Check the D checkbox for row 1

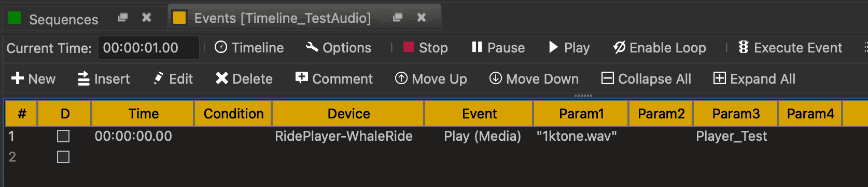click(x=63, y=136)
